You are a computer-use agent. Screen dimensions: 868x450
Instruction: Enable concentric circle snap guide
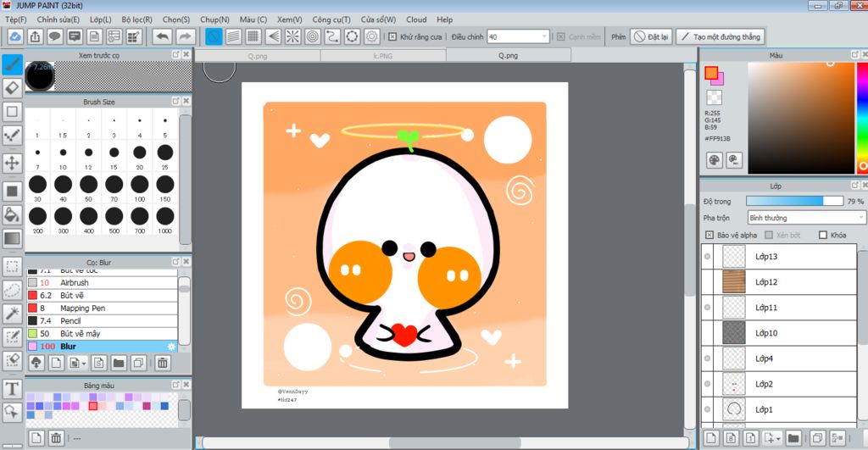pyautogui.click(x=313, y=37)
